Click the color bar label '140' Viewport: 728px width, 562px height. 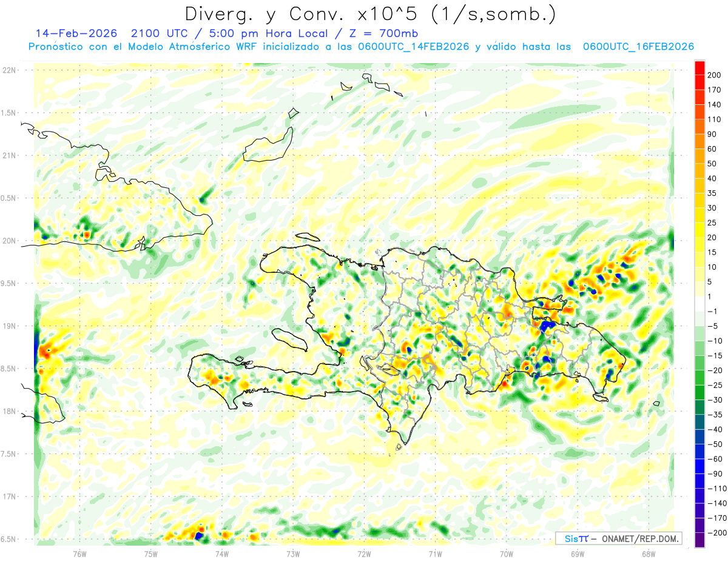pyautogui.click(x=714, y=104)
